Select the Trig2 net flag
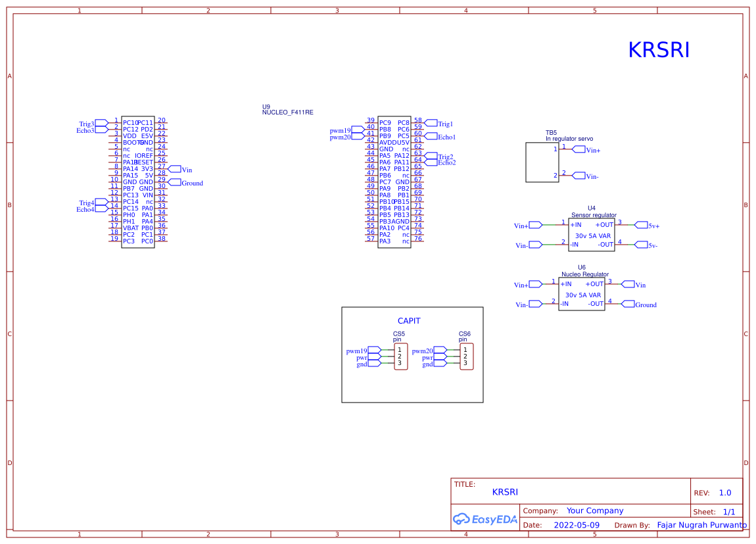Viewport: 756px width, 544px height. (431, 156)
